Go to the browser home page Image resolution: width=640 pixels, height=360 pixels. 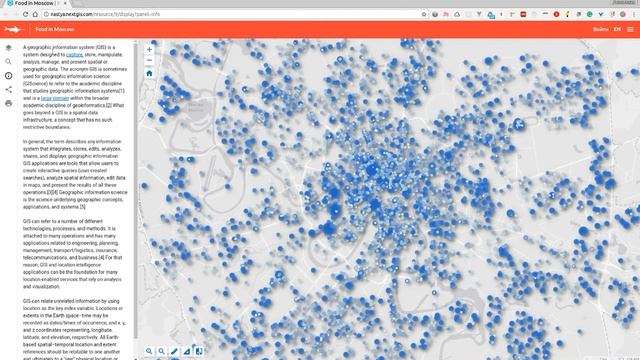(x=35, y=14)
